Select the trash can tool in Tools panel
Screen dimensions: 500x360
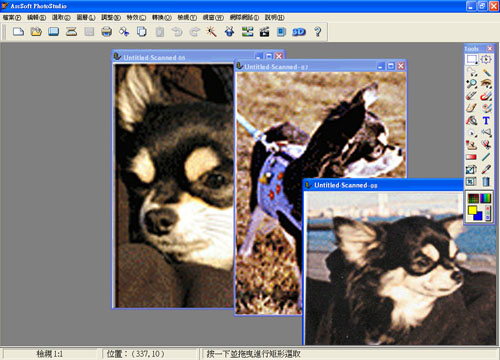[x=486, y=182]
